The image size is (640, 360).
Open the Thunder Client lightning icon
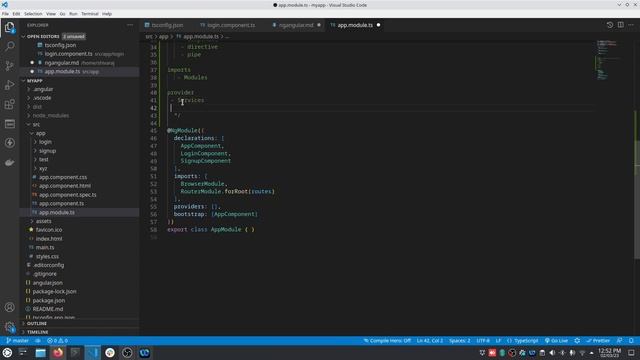pyautogui.click(x=9, y=143)
